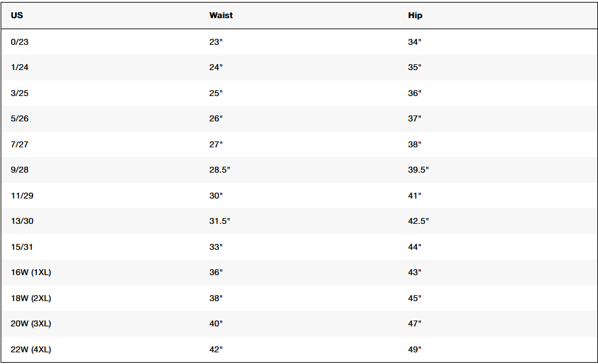
Task: Click the 18W (2XL) size cell
Action: click(31, 298)
